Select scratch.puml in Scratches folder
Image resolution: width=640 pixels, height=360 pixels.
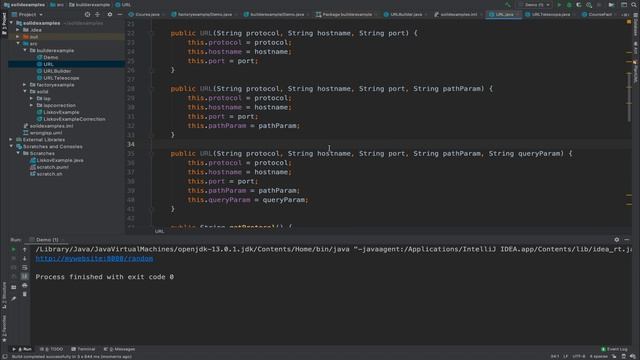coord(52,167)
